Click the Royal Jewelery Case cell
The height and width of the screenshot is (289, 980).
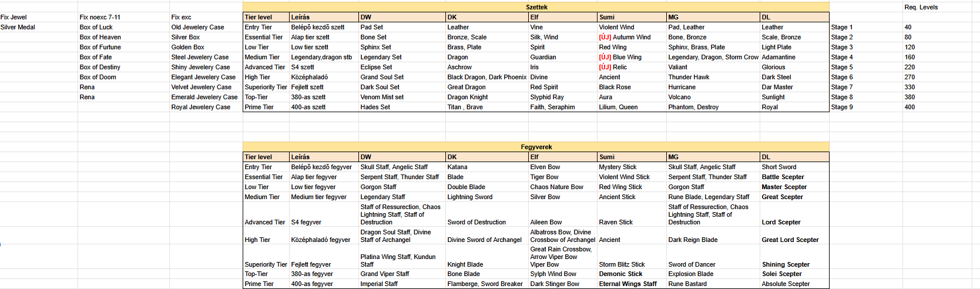pyautogui.click(x=201, y=107)
